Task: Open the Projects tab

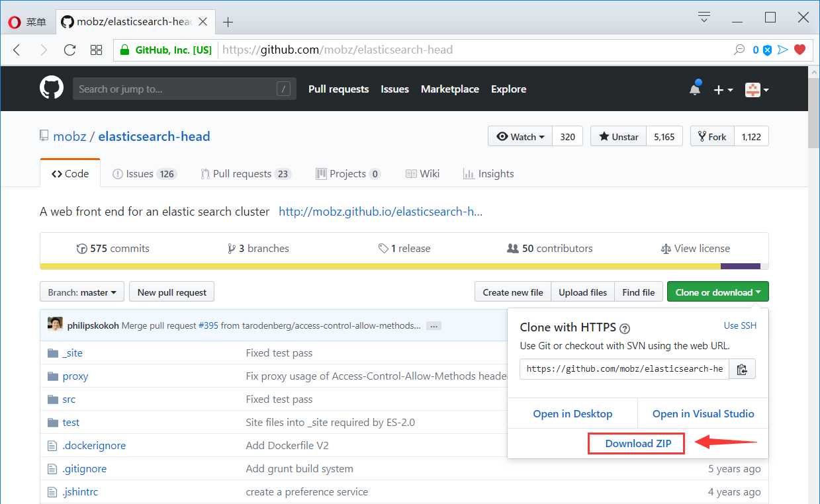Action: [x=348, y=174]
